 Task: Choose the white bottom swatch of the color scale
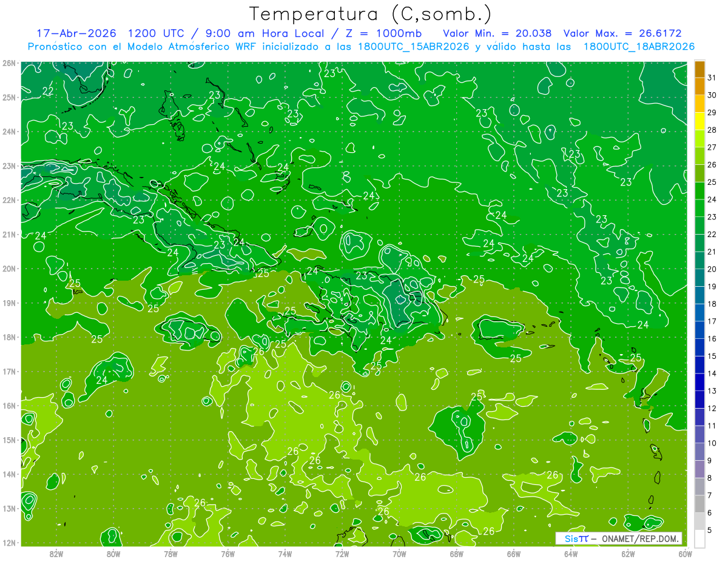[699, 538]
